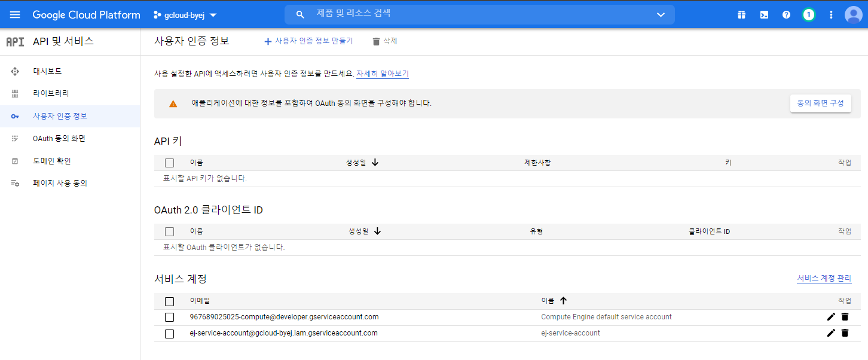Open 967689025025-compute@developer.gserviceaccount.com email
This screenshot has width=868, height=360.
284,317
